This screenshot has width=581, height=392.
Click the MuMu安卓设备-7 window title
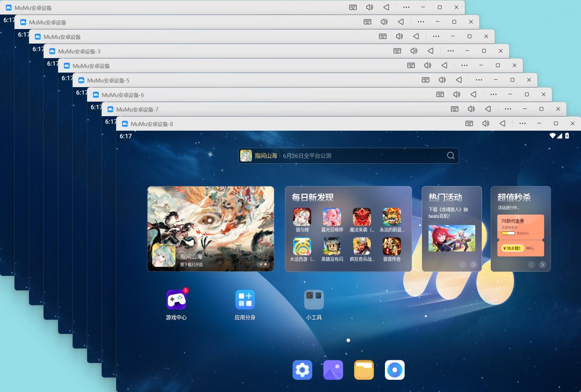coord(138,109)
